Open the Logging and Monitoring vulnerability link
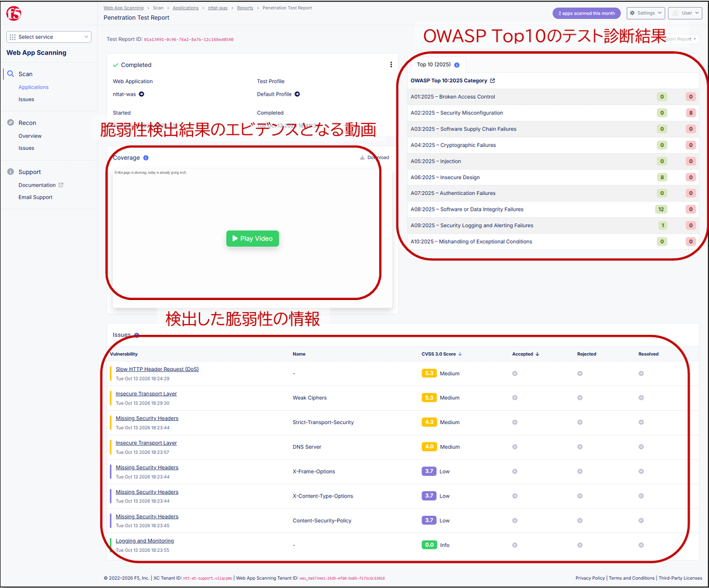This screenshot has width=709, height=588. [145, 541]
